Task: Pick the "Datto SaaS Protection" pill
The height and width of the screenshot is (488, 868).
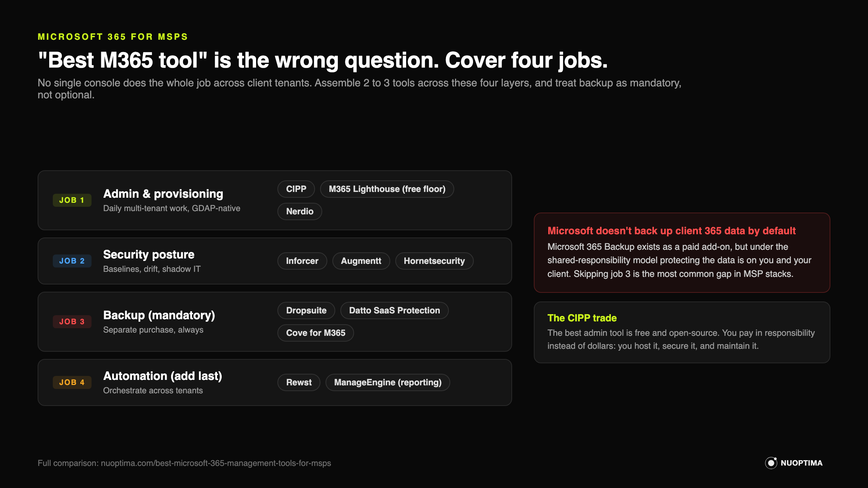Action: click(395, 311)
